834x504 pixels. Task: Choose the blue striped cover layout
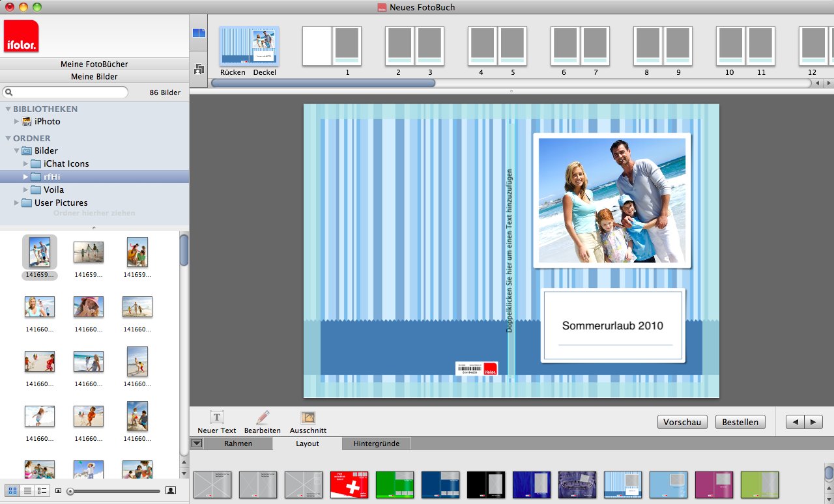pyautogui.click(x=623, y=485)
